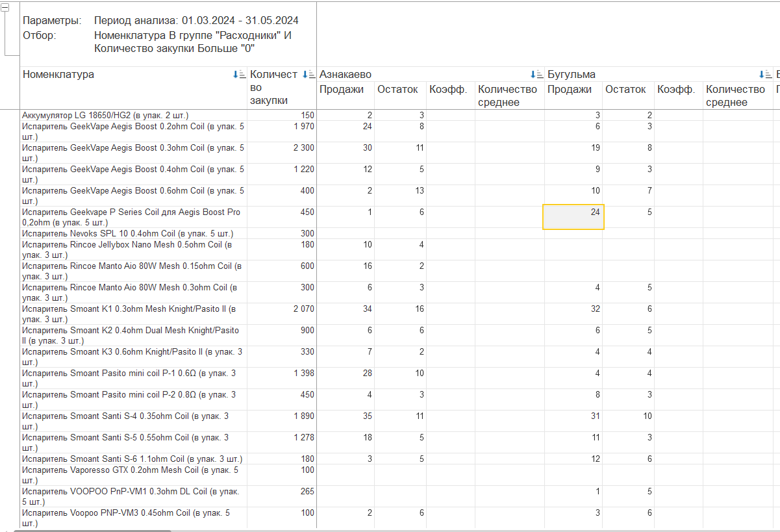Click highlighted Бугульма sales cell 24
The height and width of the screenshot is (532, 780).
[573, 217]
